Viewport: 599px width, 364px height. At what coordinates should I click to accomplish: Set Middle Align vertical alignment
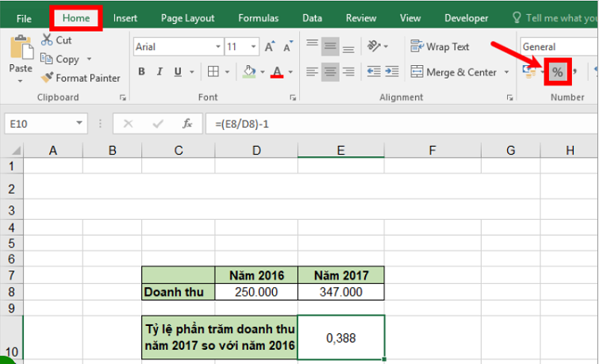[330, 47]
